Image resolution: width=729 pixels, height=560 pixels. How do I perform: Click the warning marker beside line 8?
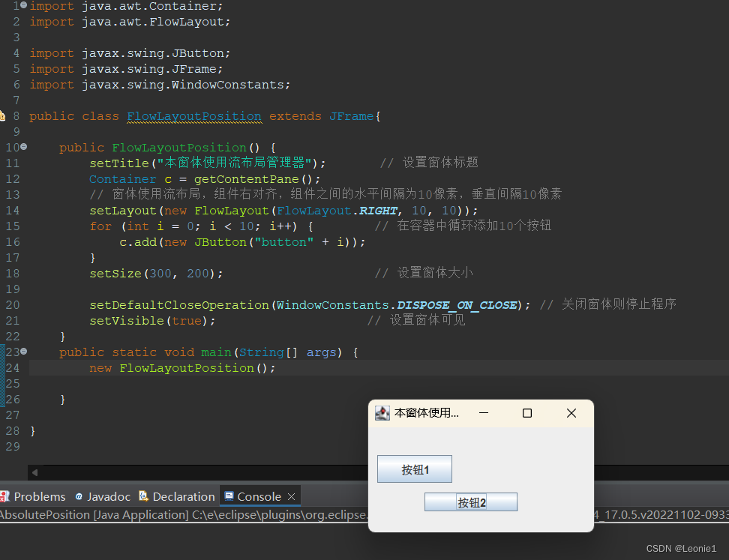pos(3,116)
